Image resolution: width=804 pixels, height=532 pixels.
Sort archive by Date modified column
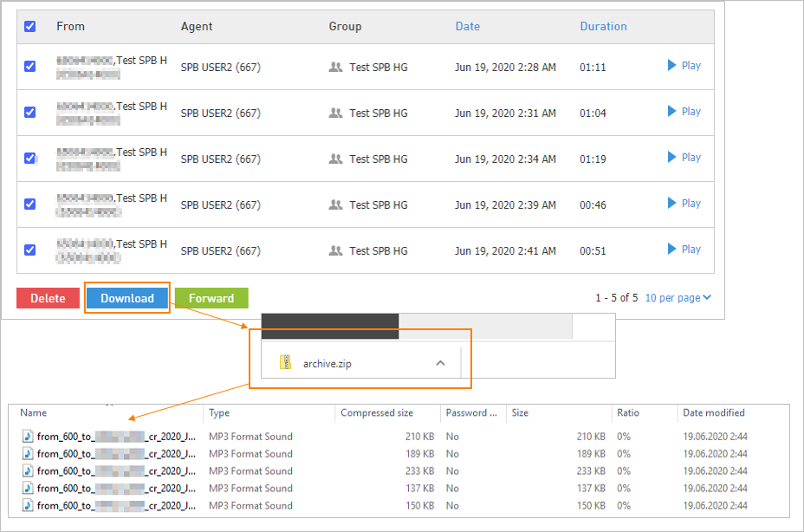click(x=714, y=412)
